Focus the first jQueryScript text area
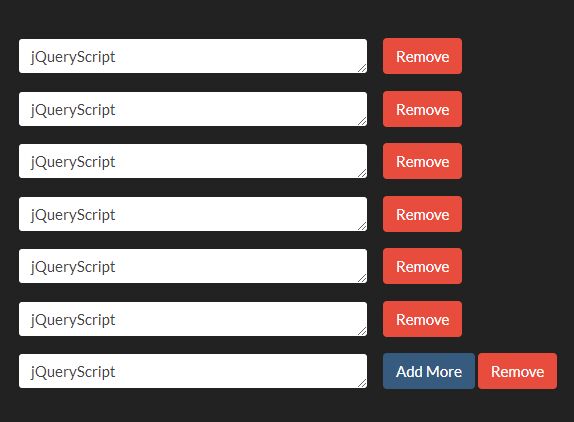Image resolution: width=574 pixels, height=422 pixels. pos(193,56)
